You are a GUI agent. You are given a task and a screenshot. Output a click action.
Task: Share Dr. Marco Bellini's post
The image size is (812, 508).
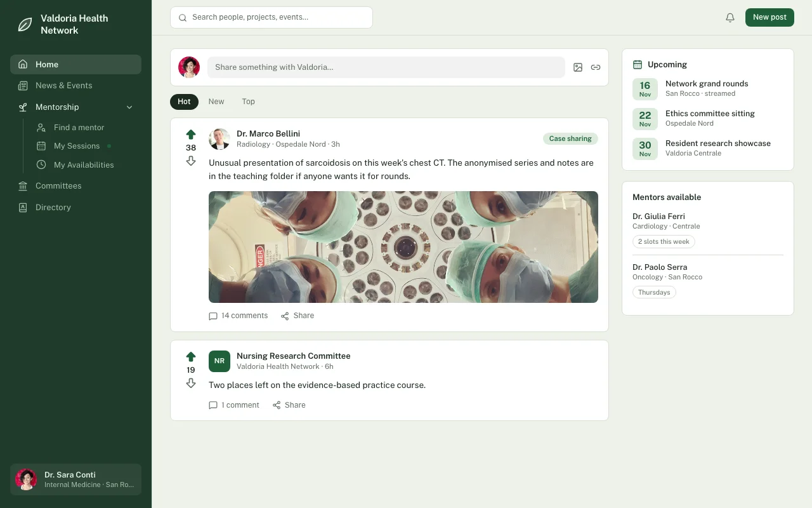pyautogui.click(x=298, y=316)
